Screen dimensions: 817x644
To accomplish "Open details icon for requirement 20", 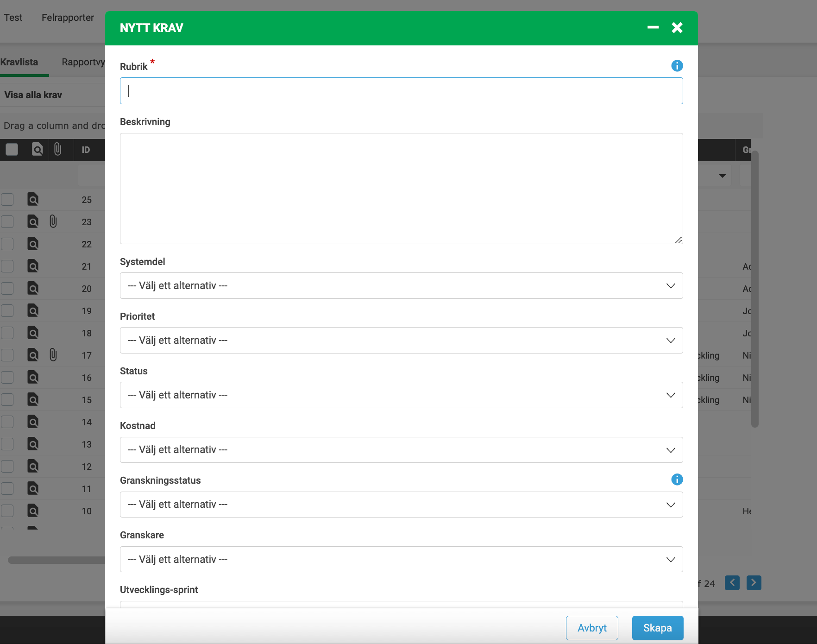I will click(33, 289).
